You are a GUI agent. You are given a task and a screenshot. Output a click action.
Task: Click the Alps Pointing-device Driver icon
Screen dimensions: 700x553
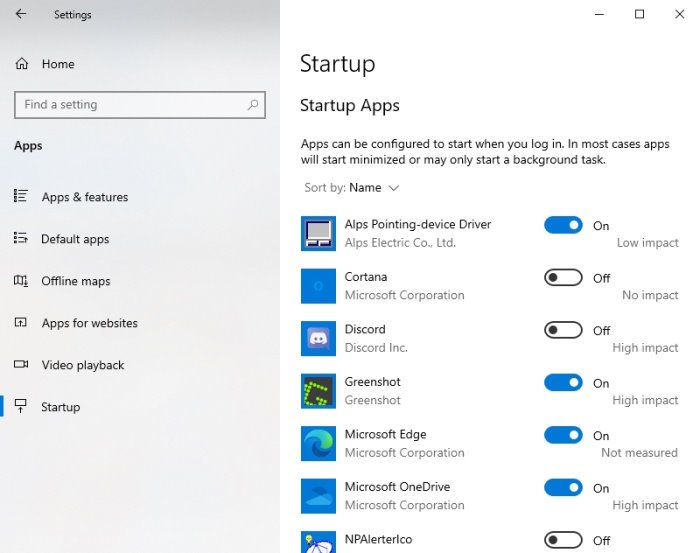click(318, 233)
